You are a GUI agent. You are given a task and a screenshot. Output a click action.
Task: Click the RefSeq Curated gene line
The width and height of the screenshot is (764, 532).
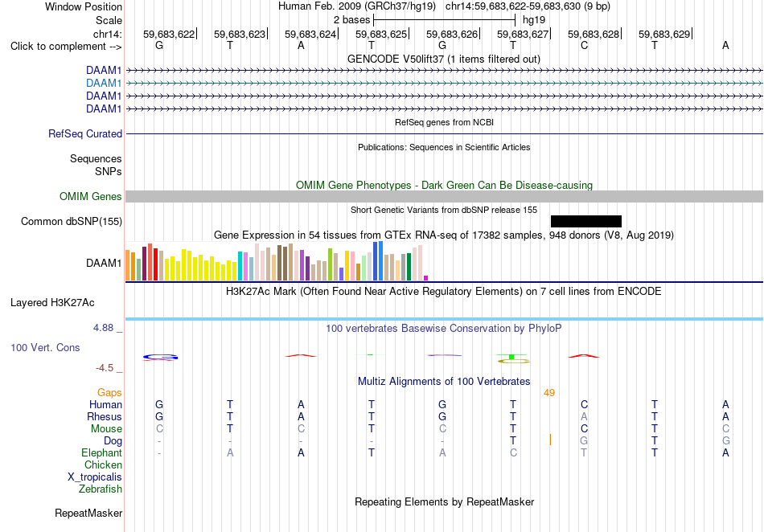[x=444, y=133]
